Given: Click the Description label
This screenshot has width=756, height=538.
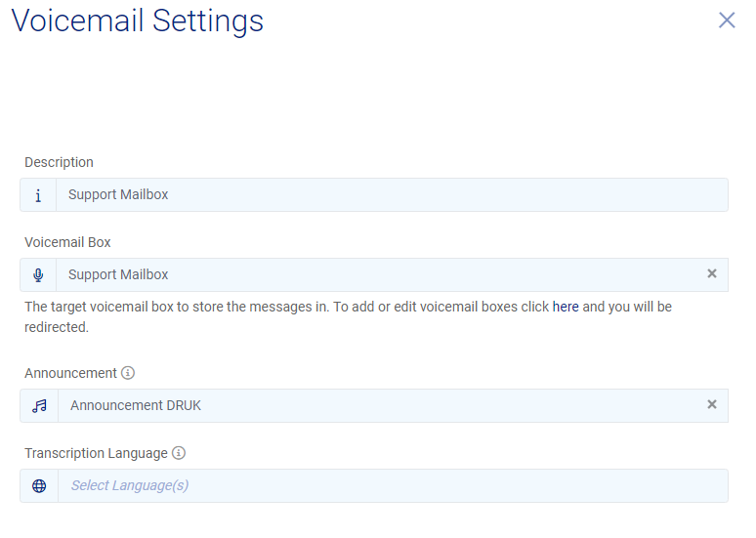Looking at the screenshot, I should coord(59,162).
